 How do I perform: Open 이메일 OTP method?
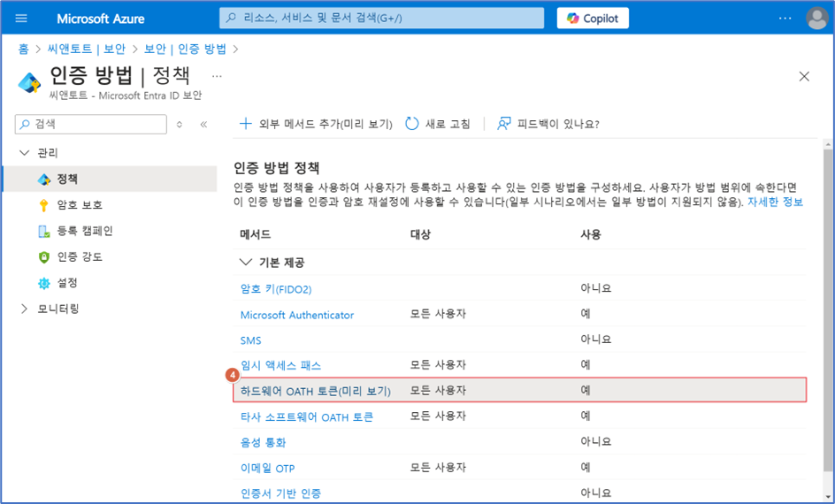(x=267, y=469)
